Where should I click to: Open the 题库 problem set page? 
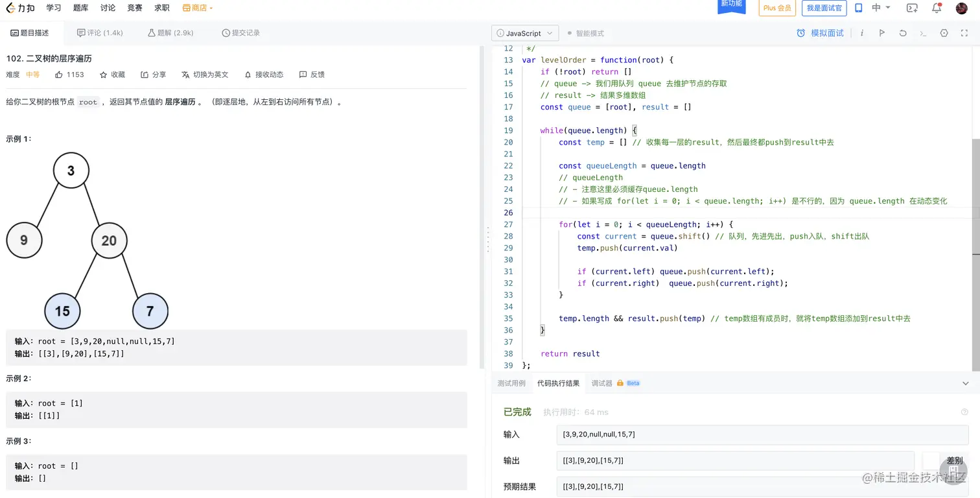click(x=81, y=8)
